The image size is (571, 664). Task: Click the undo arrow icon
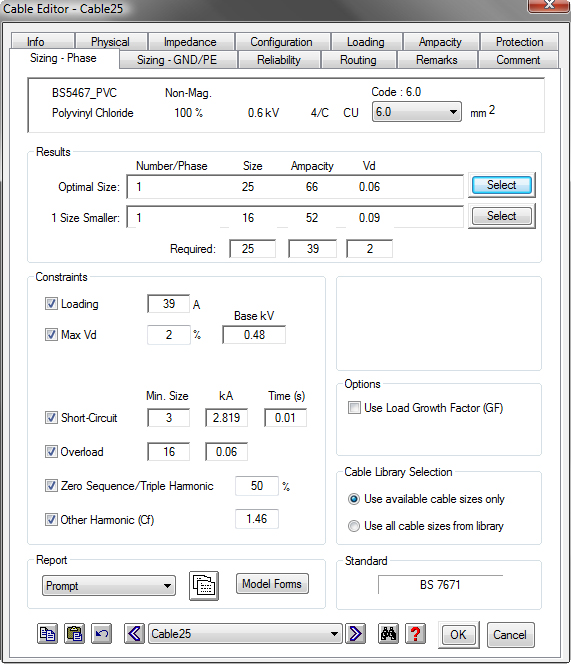click(102, 634)
